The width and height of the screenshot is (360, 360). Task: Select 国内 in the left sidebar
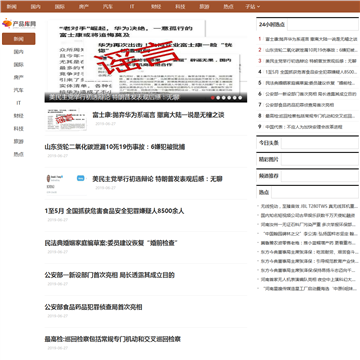pyautogui.click(x=19, y=52)
